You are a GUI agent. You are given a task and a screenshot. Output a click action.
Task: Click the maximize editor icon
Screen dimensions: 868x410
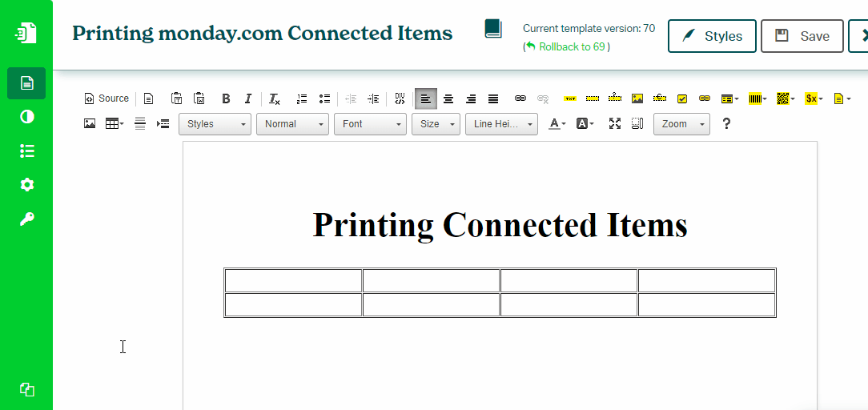[x=615, y=124]
